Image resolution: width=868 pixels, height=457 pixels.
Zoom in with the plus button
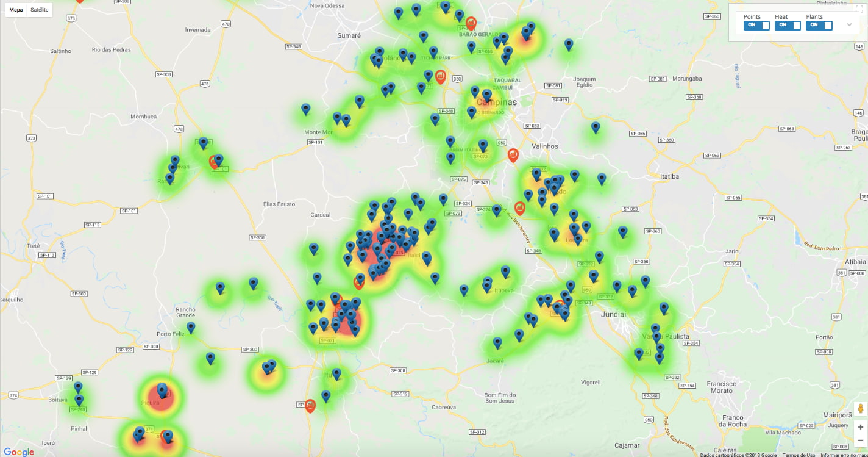point(860,427)
